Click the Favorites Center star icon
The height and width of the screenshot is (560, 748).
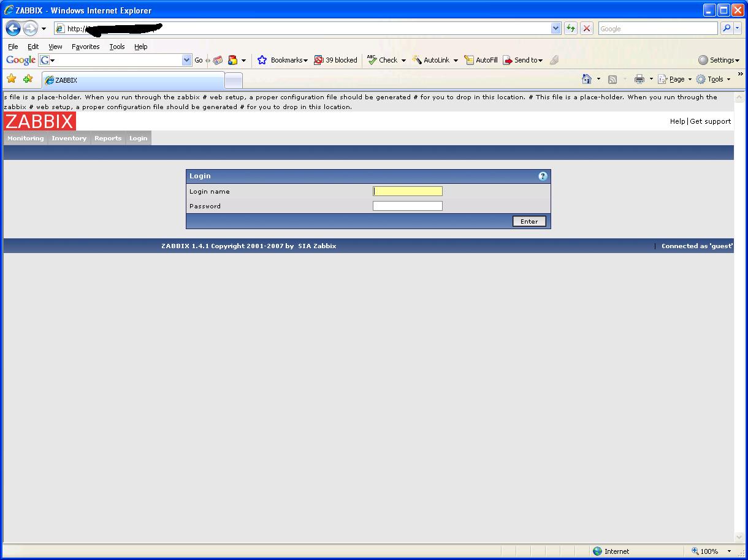11,79
